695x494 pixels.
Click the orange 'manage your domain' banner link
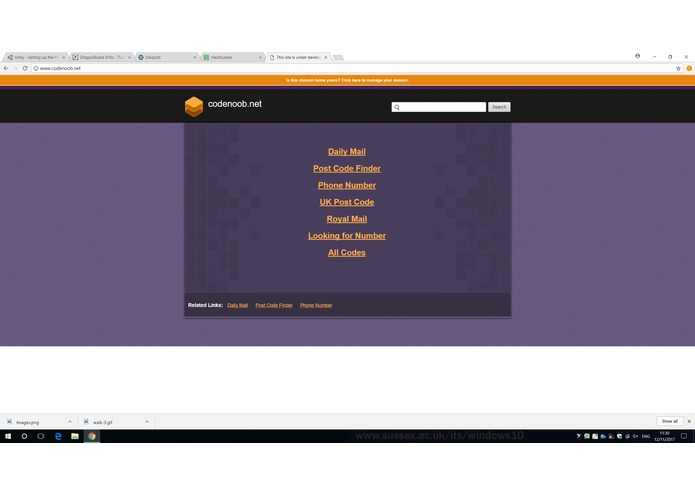pyautogui.click(x=348, y=81)
